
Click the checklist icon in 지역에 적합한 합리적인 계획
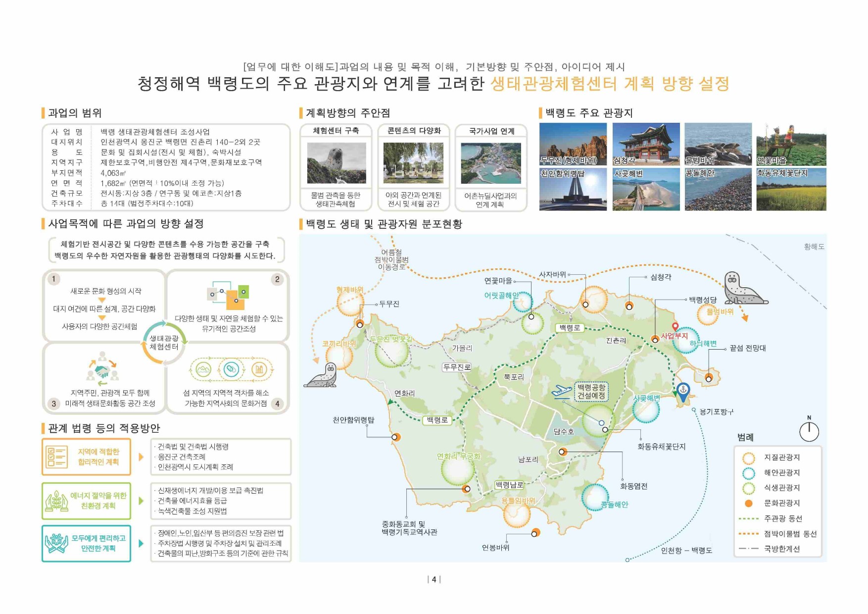(x=56, y=457)
